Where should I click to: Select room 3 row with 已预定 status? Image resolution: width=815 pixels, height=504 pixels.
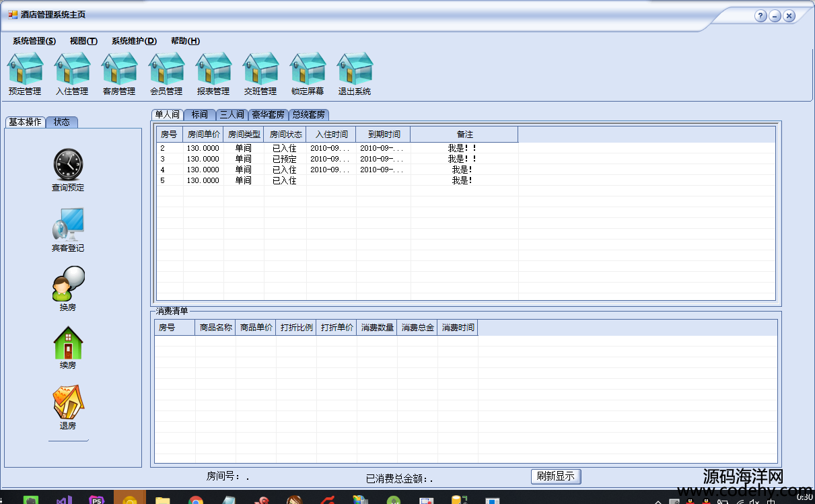pyautogui.click(x=284, y=159)
